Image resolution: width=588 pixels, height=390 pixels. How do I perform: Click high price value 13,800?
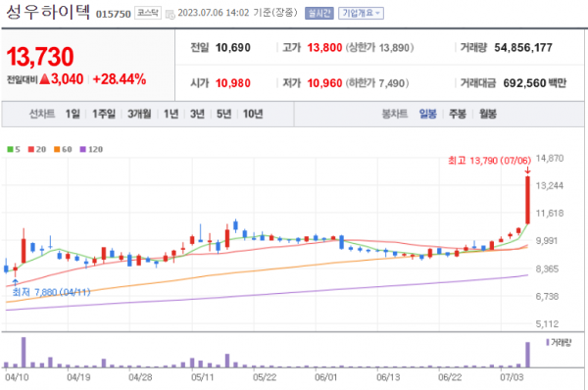coord(324,48)
